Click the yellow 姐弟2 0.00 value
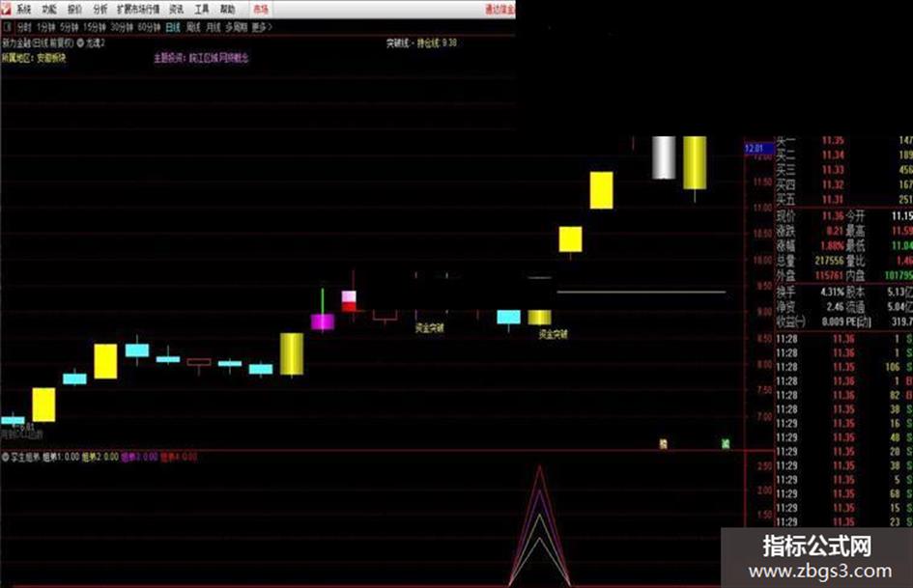 (100, 457)
